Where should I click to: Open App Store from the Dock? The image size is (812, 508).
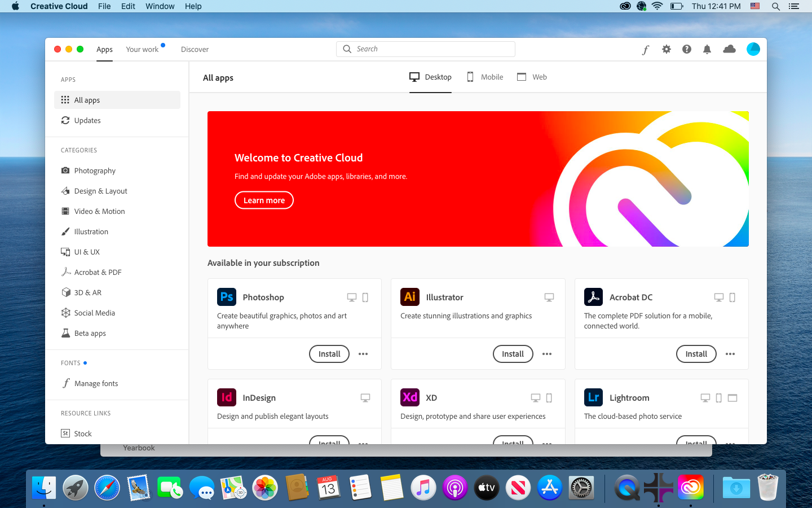pos(550,488)
